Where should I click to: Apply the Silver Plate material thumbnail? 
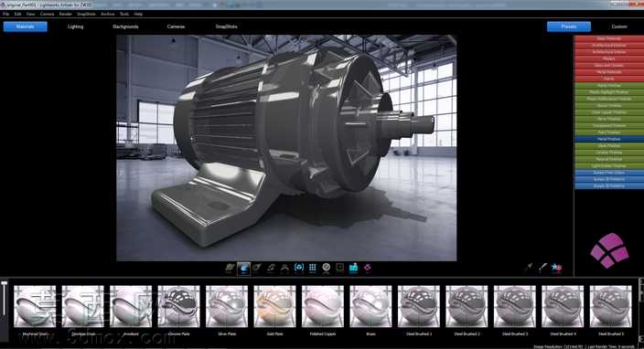point(227,306)
